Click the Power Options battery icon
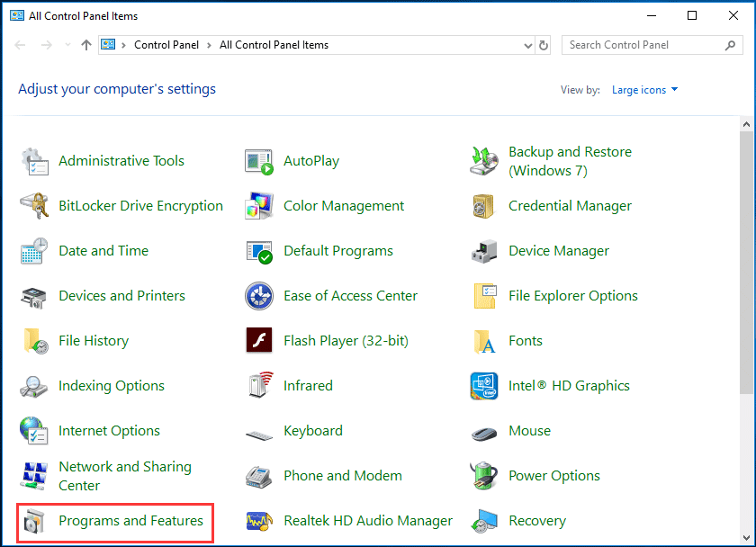756x547 pixels. [x=484, y=476]
